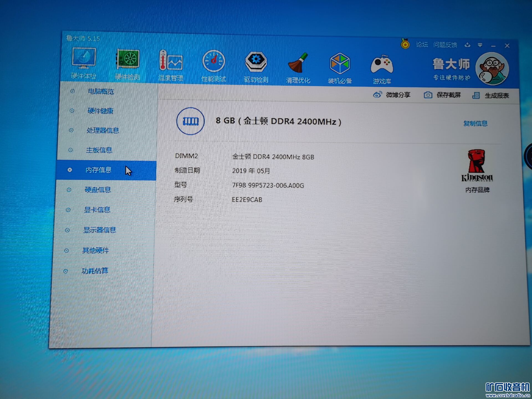The width and height of the screenshot is (532, 399).
Task: Click the download/update arrow icon in title bar
Action: pos(467,45)
